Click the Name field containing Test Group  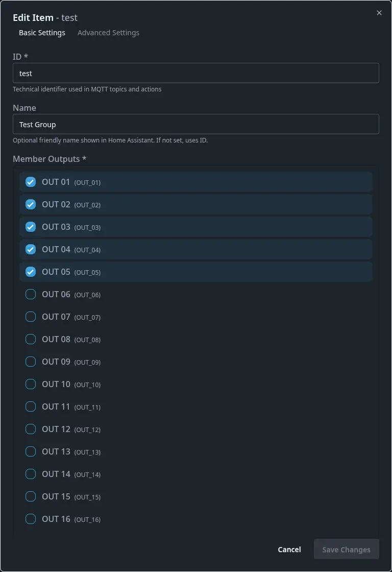pos(195,124)
